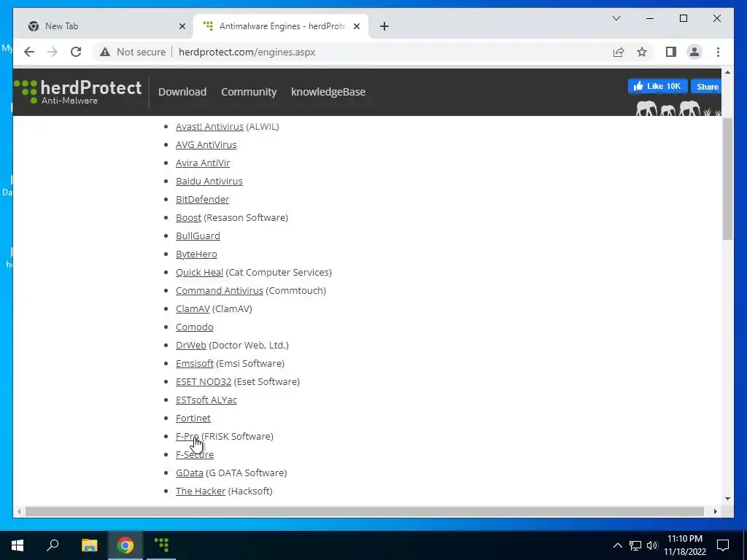Open the ESET NOD32 link
The image size is (747, 560).
(x=204, y=382)
